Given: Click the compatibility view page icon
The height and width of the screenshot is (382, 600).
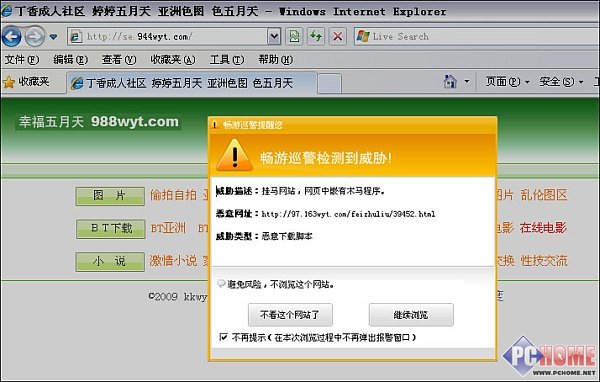Looking at the screenshot, I should point(294,37).
